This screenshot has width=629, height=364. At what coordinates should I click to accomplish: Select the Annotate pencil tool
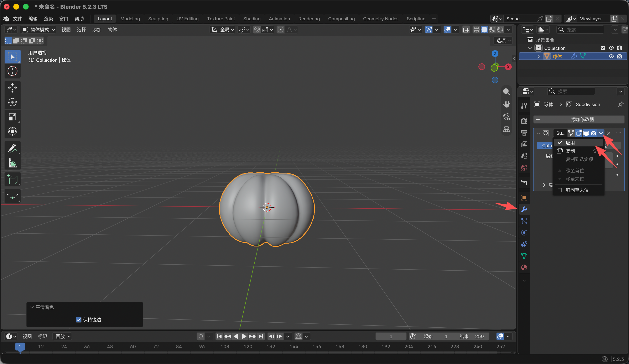12,148
